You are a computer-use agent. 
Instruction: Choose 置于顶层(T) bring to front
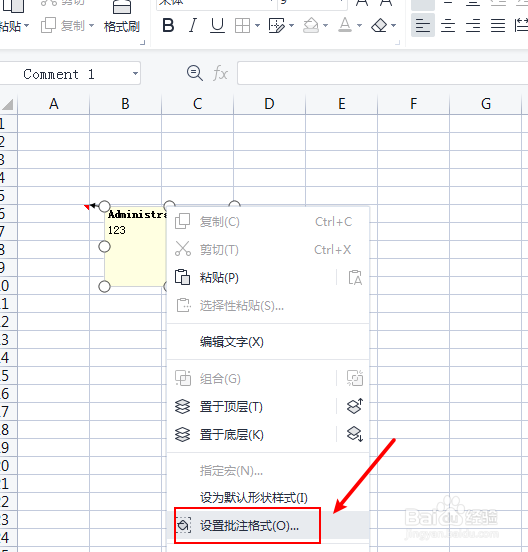pos(252,407)
